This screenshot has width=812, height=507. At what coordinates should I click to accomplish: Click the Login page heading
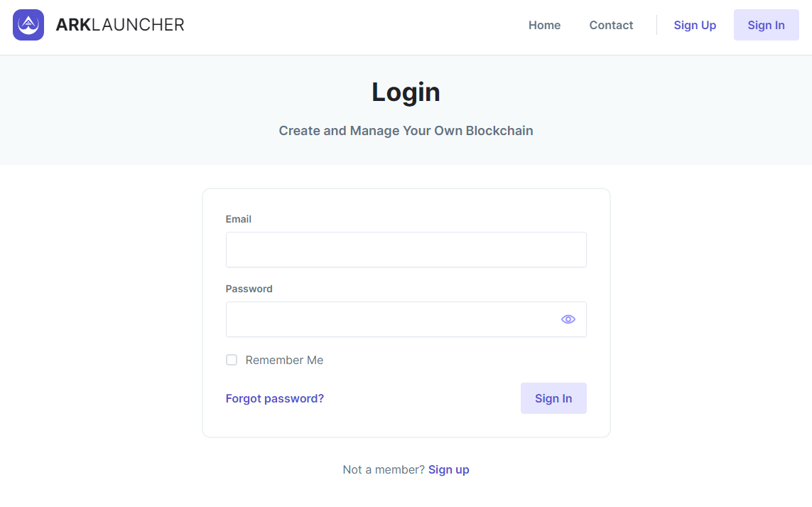coord(406,92)
